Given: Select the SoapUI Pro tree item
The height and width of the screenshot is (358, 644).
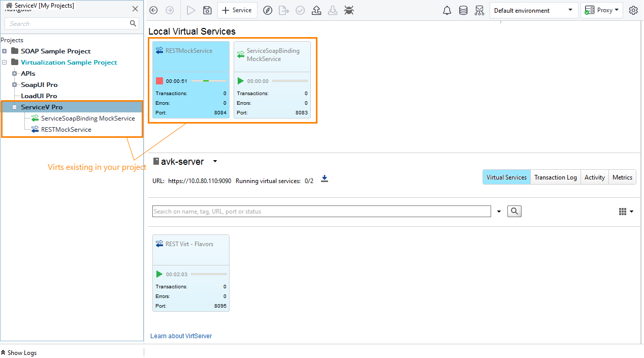Looking at the screenshot, I should (39, 85).
